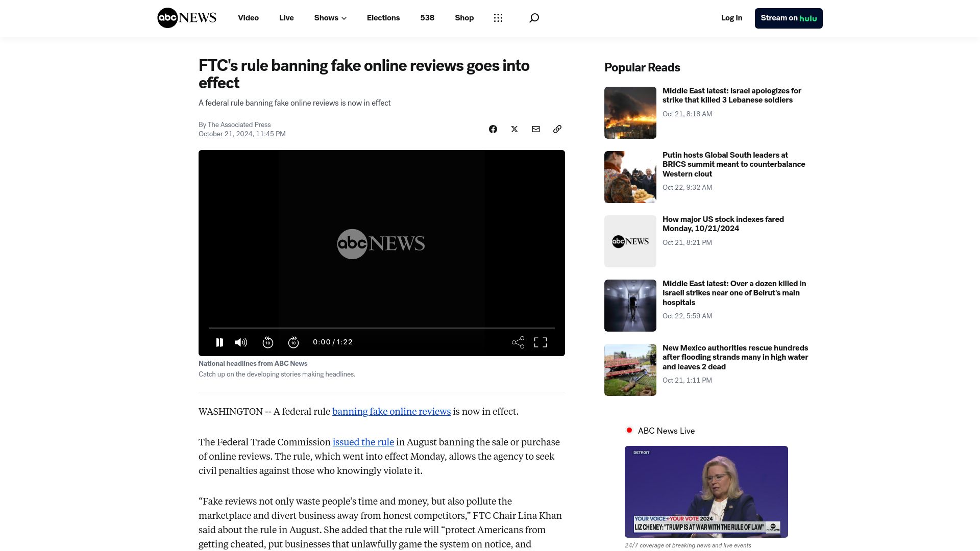The image size is (980, 551).
Task: Open the search magnifier icon
Action: (534, 18)
